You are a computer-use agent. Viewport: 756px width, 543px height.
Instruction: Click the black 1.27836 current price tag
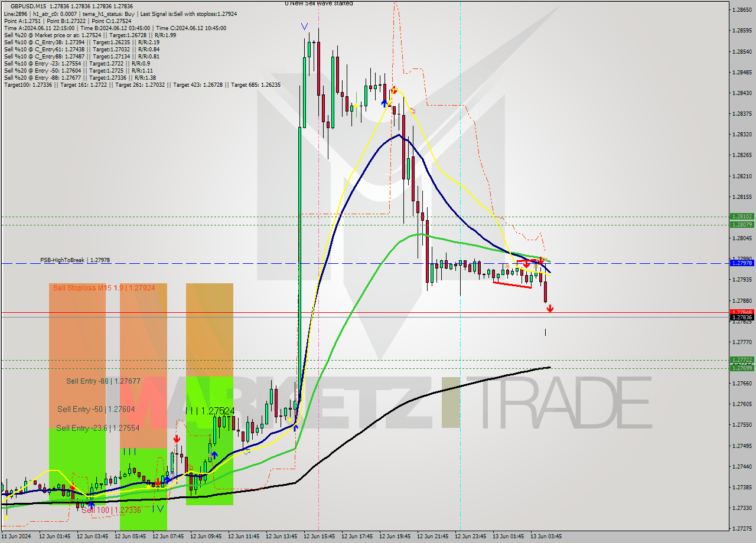[x=742, y=318]
